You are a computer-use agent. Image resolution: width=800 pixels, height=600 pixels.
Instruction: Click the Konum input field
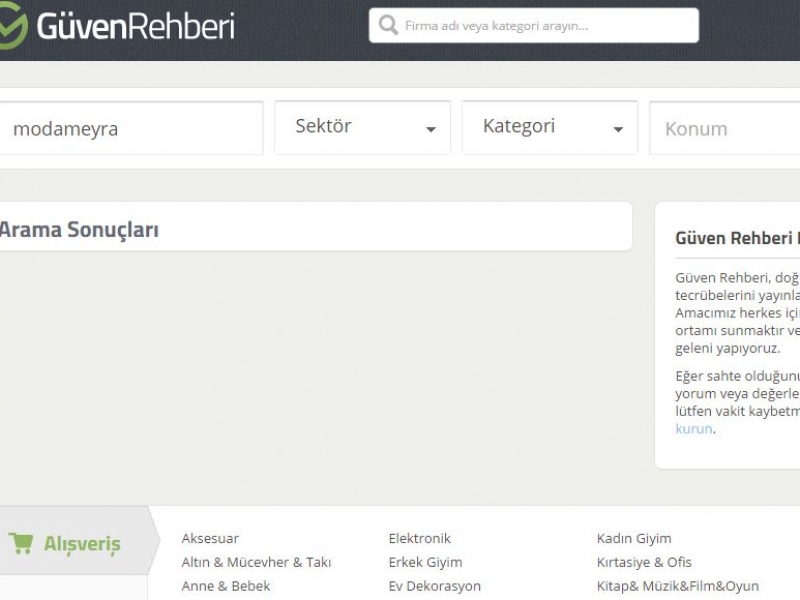[724, 128]
